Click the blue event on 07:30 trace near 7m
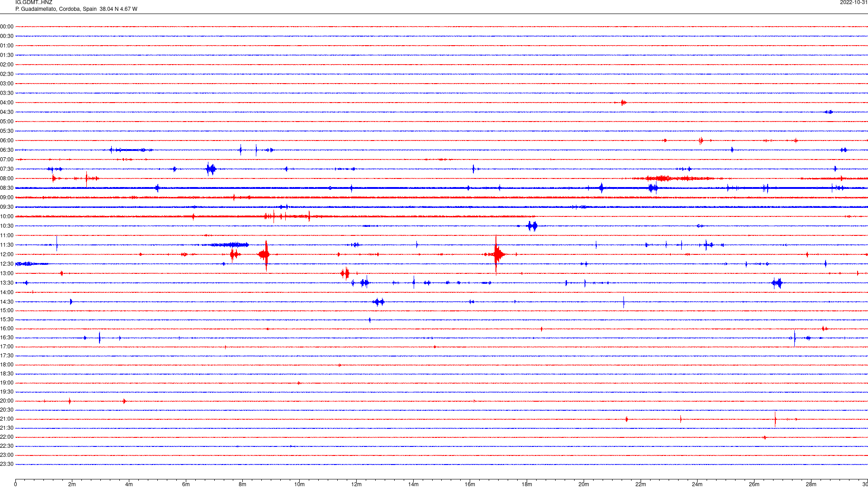Viewport: 868px width, 488px height. [x=211, y=169]
